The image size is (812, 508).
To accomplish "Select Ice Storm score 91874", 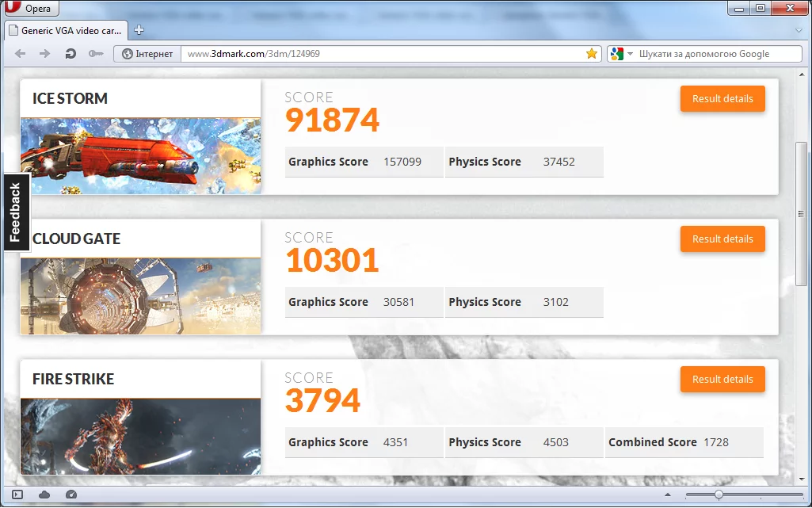I will click(x=333, y=120).
